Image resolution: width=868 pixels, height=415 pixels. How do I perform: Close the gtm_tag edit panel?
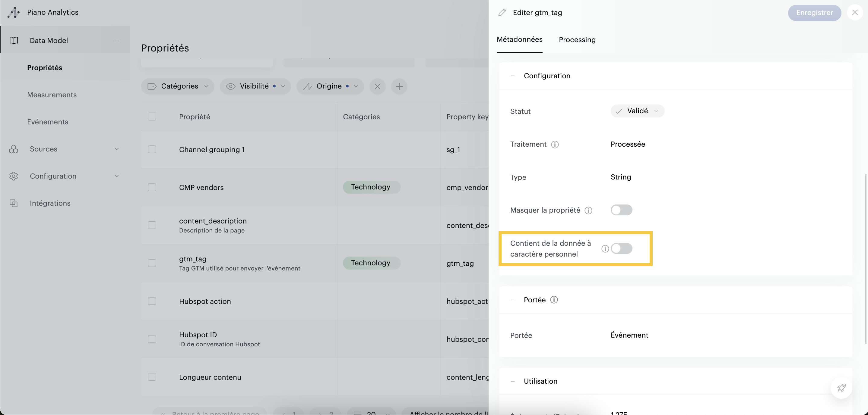(x=854, y=13)
